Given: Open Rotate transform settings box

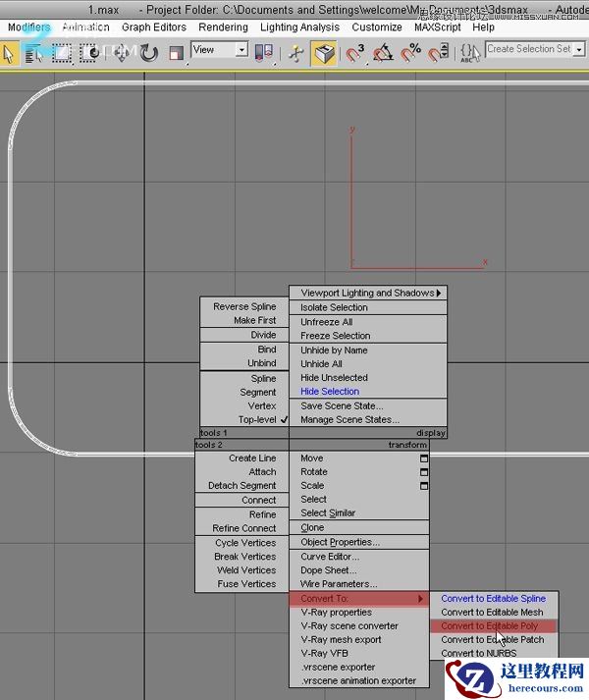Looking at the screenshot, I should pyautogui.click(x=424, y=472).
